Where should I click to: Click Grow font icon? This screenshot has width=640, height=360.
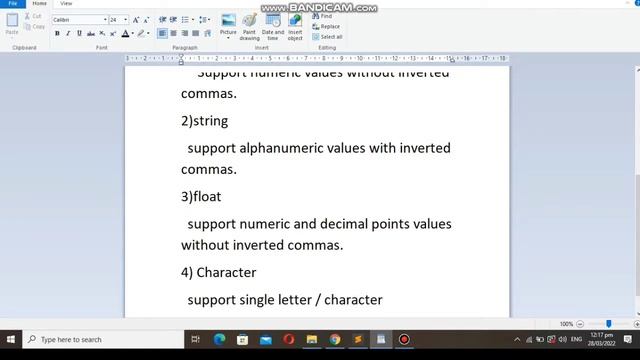tap(136, 20)
